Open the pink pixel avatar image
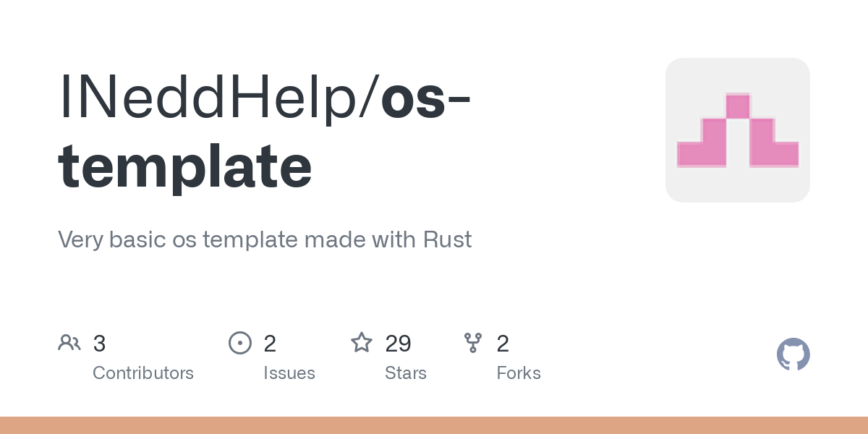Screen dimensions: 868x434 737,130
